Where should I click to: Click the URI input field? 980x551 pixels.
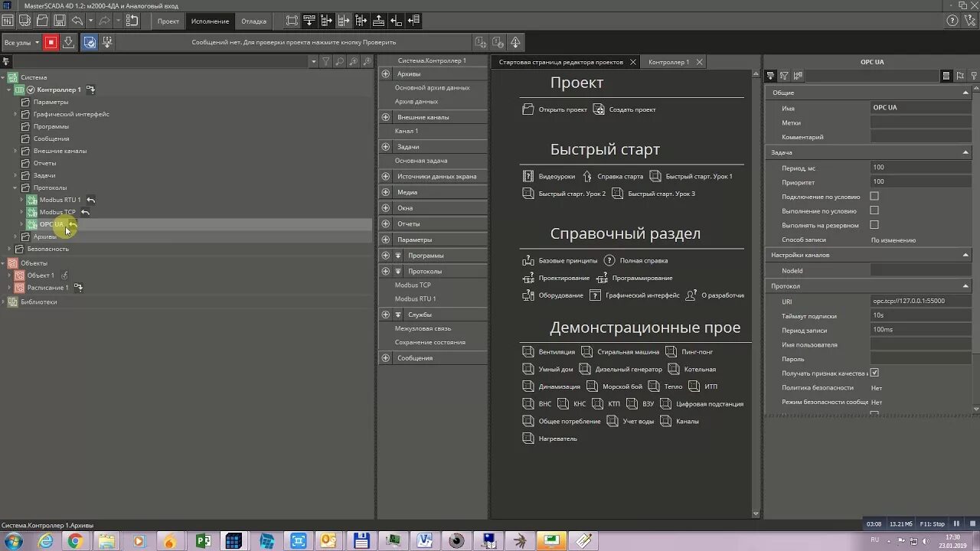pos(922,302)
